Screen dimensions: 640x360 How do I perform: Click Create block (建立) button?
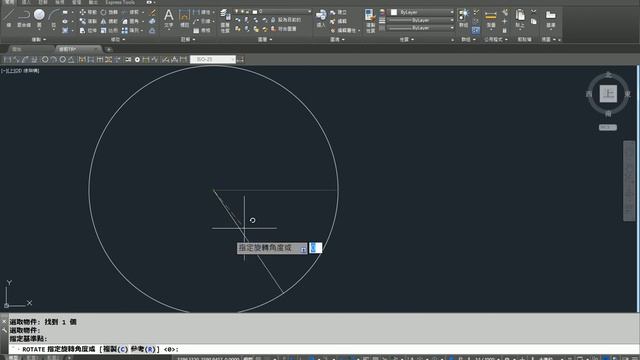click(338, 12)
